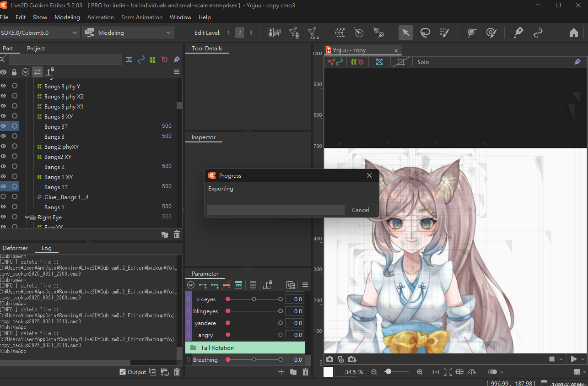Image resolution: width=588 pixels, height=386 pixels.
Task: Close the Progress dialog
Action: point(369,175)
